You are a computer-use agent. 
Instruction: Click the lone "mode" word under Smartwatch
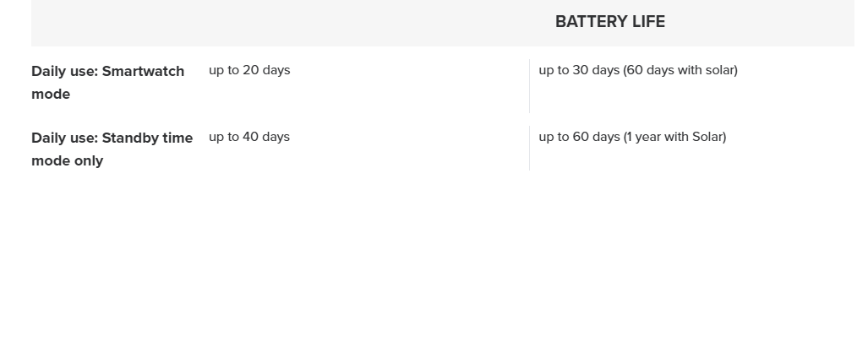coord(51,94)
